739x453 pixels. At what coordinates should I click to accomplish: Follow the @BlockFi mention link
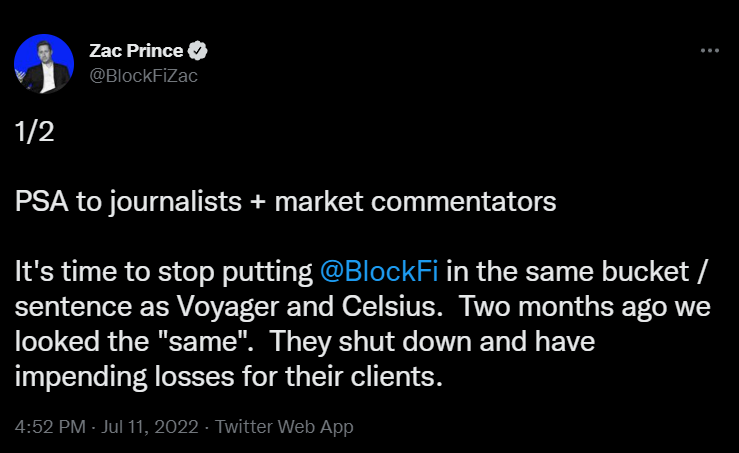pyautogui.click(x=380, y=271)
